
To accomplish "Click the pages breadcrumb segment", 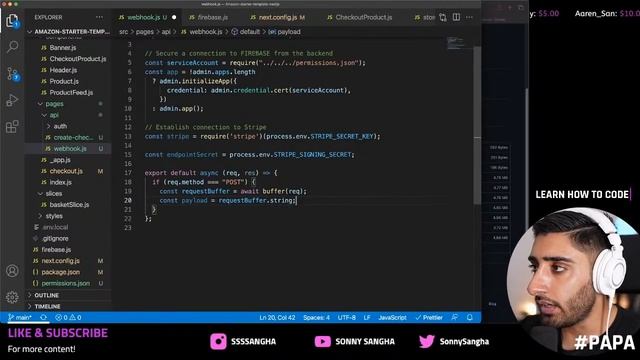I will 145,32.
